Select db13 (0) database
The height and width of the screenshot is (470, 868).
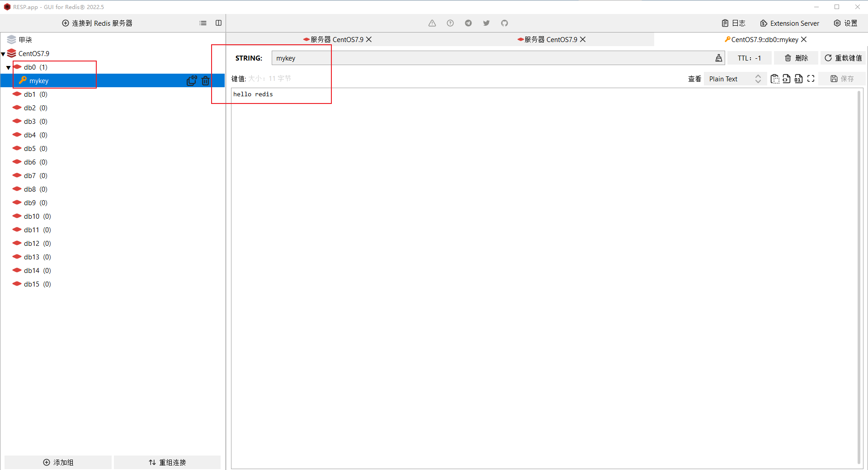click(38, 257)
